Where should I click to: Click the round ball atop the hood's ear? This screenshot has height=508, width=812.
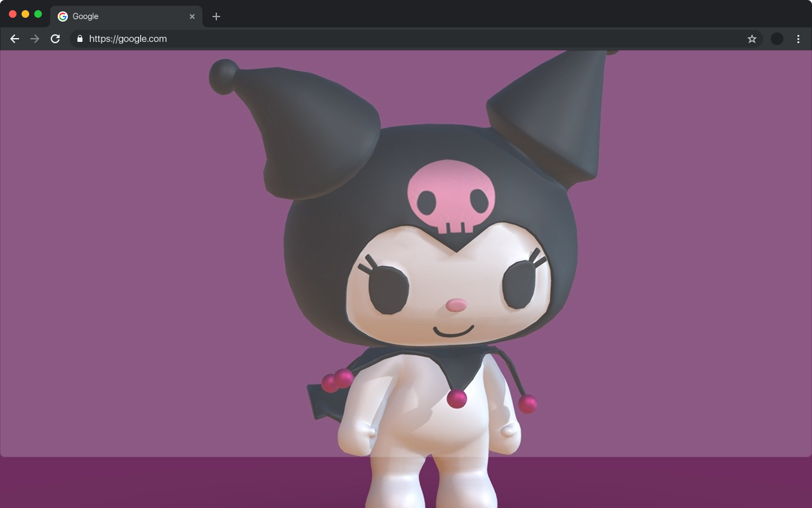[224, 75]
